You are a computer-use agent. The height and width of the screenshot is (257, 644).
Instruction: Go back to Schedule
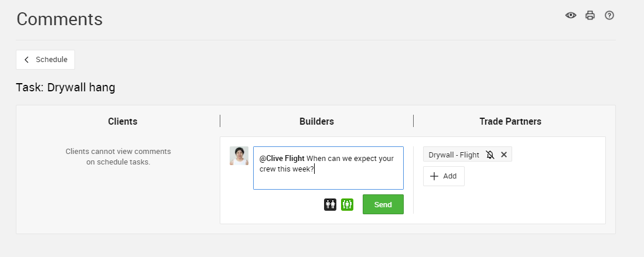(x=45, y=60)
